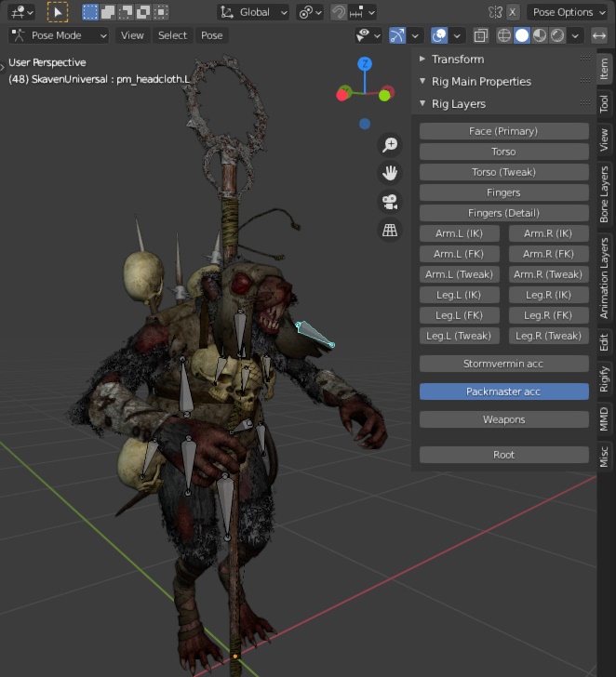The width and height of the screenshot is (616, 677).
Task: Click the green Y axis gizmo handle
Action: pos(384,96)
